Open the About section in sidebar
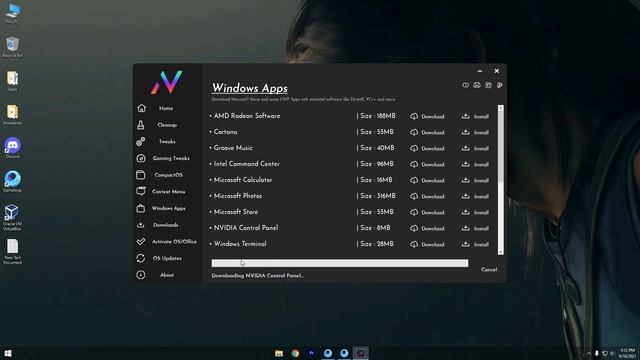Image resolution: width=640 pixels, height=360 pixels. click(167, 275)
